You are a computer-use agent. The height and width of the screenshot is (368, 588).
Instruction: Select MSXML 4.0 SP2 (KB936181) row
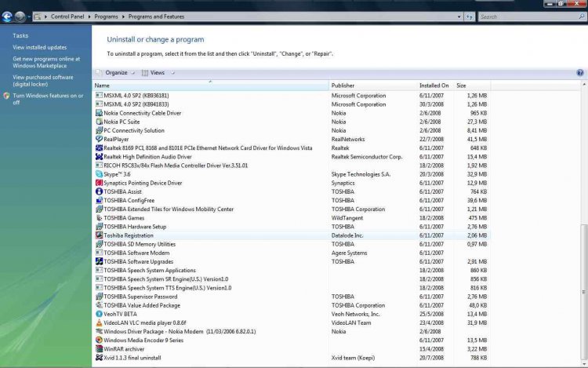(292, 95)
